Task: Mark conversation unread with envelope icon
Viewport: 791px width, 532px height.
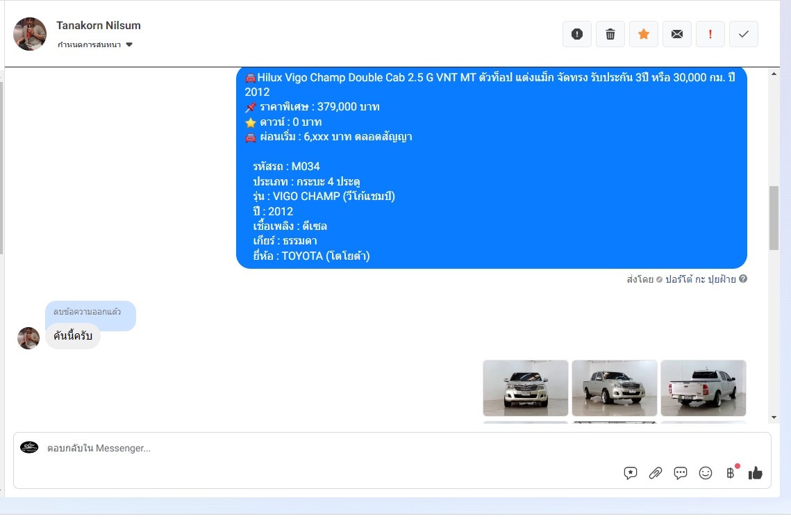Action: pos(676,34)
